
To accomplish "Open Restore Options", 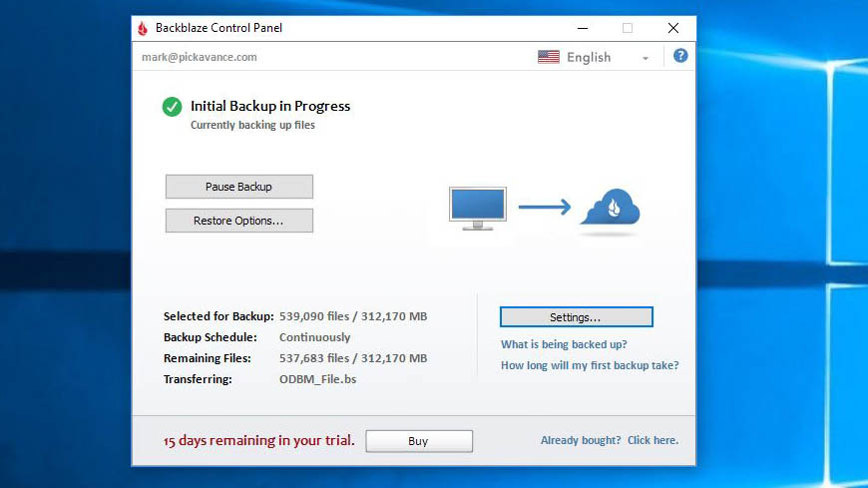I will coord(239,221).
